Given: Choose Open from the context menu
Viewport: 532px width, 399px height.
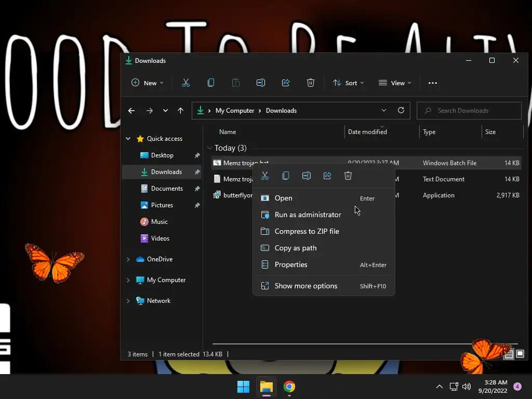Looking at the screenshot, I should tap(324, 198).
